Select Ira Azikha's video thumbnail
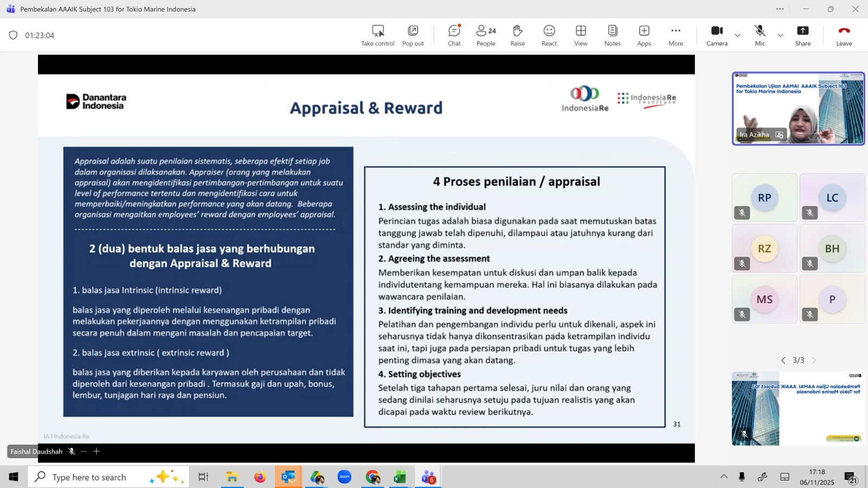Screen dimensions: 868x488 pyautogui.click(x=798, y=108)
